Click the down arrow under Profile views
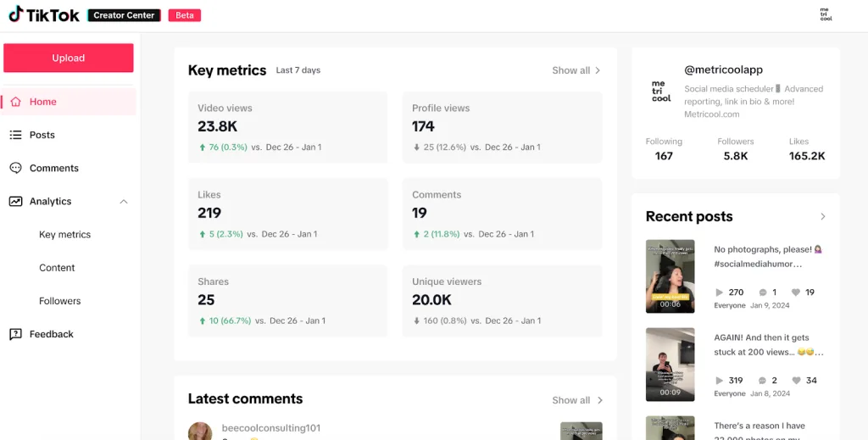This screenshot has width=868, height=440. point(416,148)
